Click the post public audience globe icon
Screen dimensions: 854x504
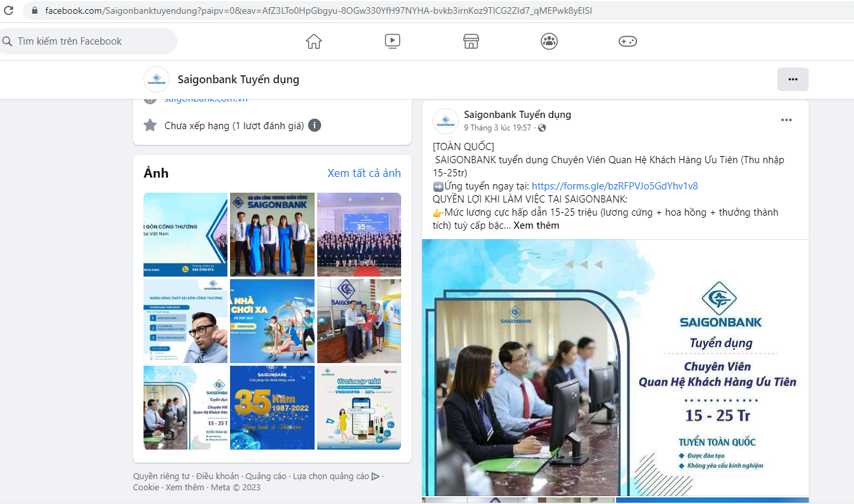pyautogui.click(x=542, y=128)
